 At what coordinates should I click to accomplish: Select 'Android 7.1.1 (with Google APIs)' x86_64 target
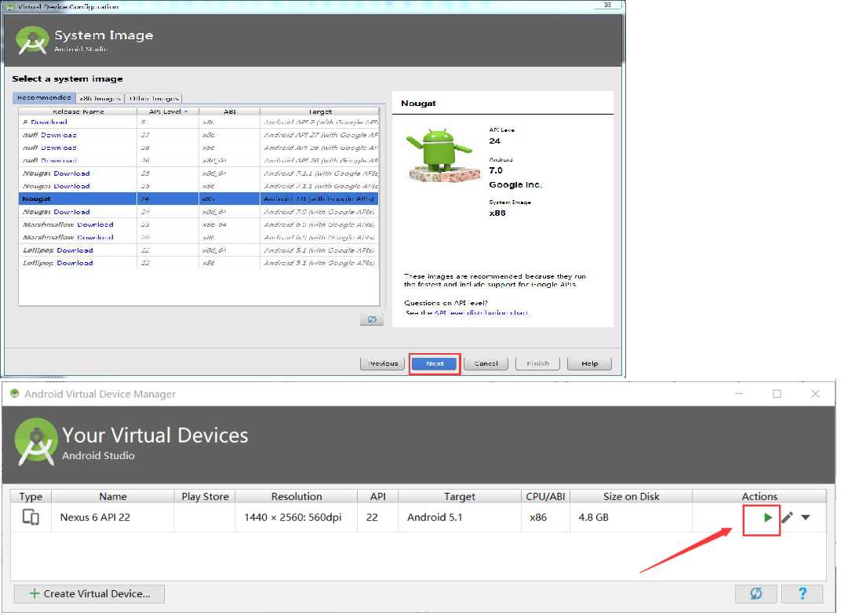point(319,173)
